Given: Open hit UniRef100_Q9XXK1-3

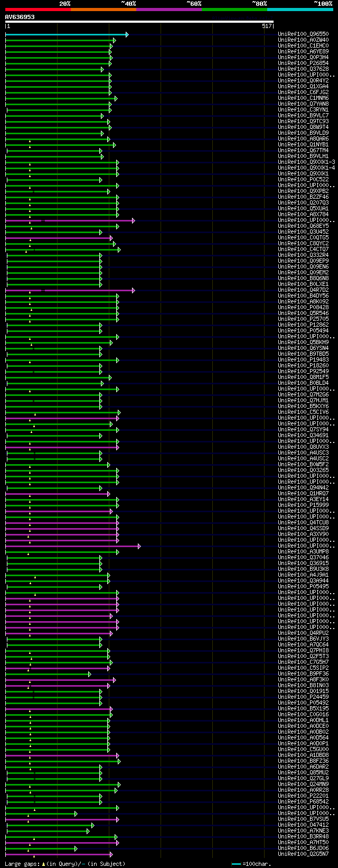Looking at the screenshot, I should 306,162.
